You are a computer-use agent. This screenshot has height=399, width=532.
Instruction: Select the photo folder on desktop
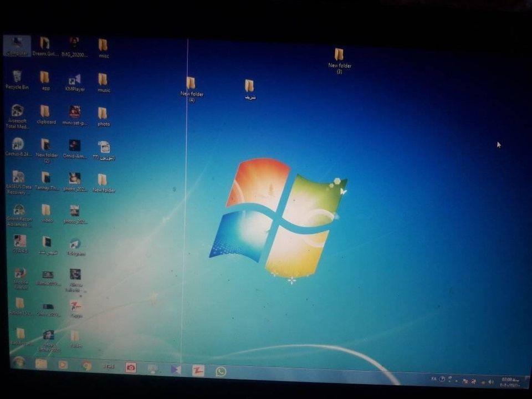click(103, 117)
